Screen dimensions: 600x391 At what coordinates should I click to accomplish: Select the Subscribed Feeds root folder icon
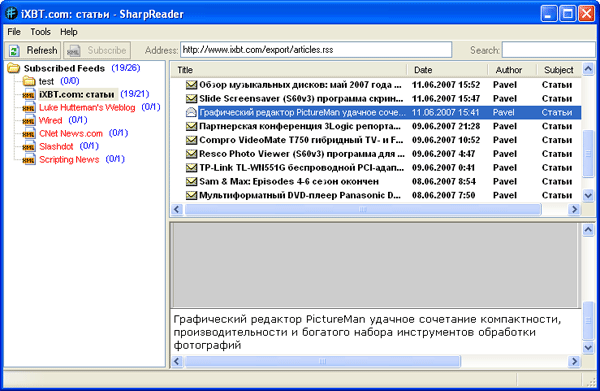(13, 68)
